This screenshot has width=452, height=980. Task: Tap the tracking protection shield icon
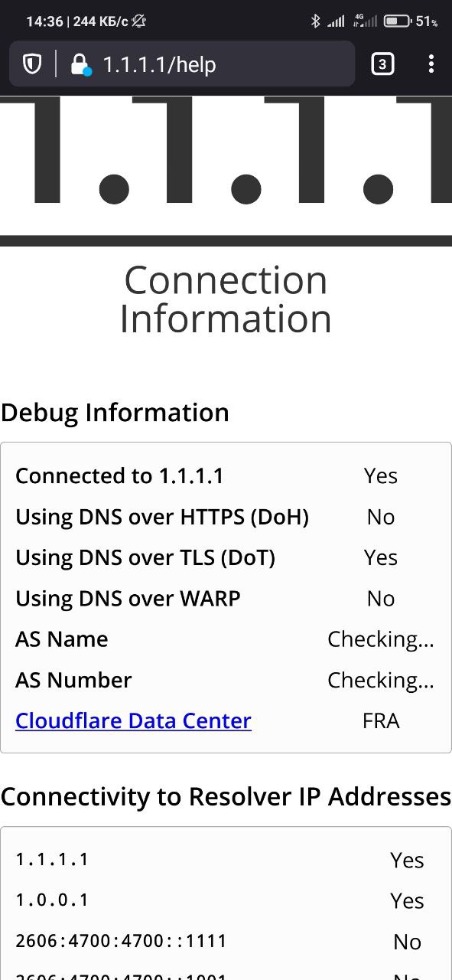[32, 64]
